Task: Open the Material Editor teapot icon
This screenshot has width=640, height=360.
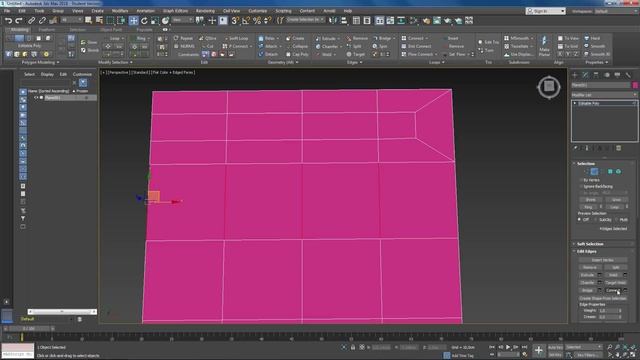Action: [426, 20]
